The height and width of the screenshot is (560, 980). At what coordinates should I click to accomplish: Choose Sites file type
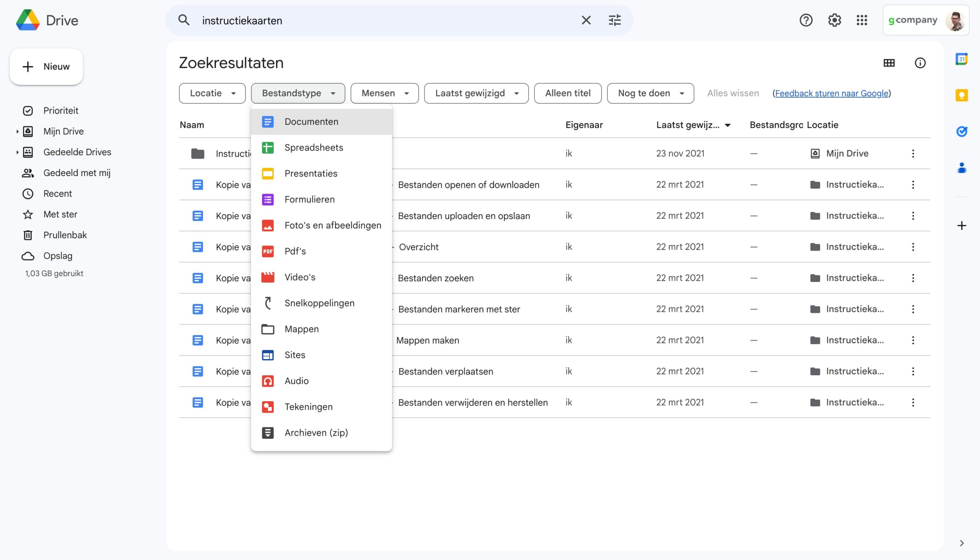point(322,355)
